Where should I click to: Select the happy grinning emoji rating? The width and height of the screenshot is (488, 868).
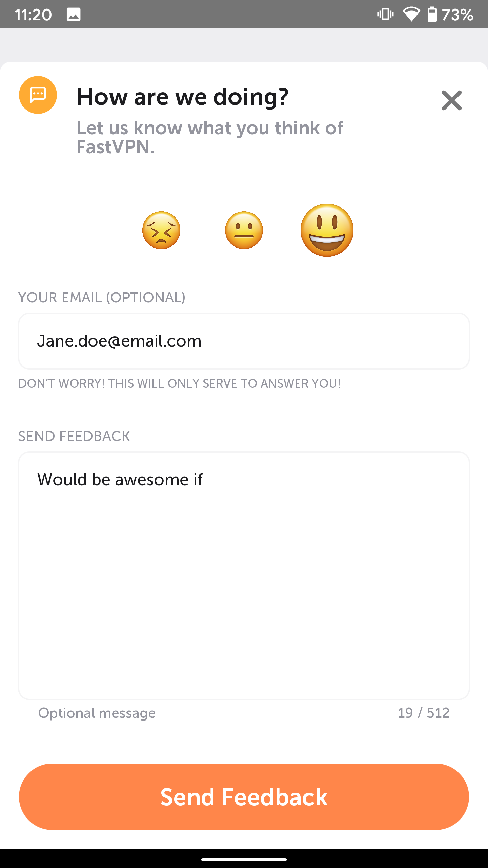tap(327, 230)
